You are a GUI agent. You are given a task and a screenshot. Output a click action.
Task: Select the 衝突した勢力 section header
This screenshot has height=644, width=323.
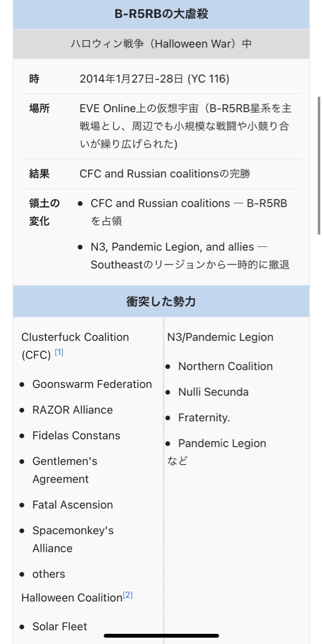click(x=161, y=301)
